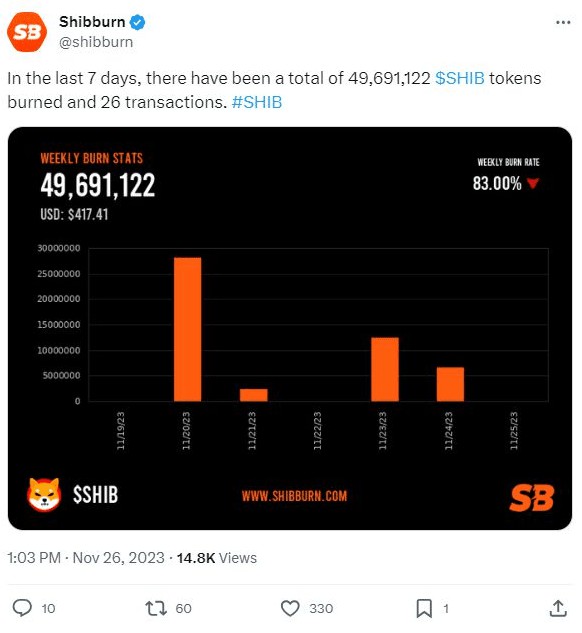Click the Shiba Inu dog logo

click(44, 494)
